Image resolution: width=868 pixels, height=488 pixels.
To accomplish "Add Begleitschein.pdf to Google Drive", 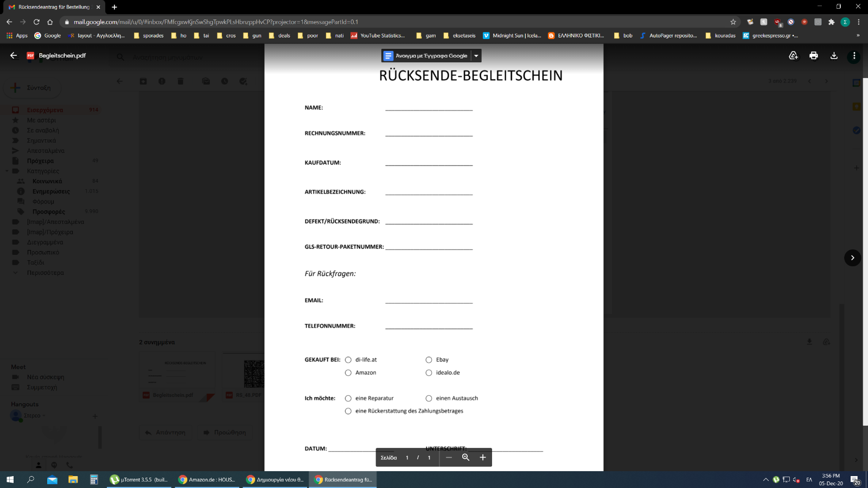I will pyautogui.click(x=793, y=55).
